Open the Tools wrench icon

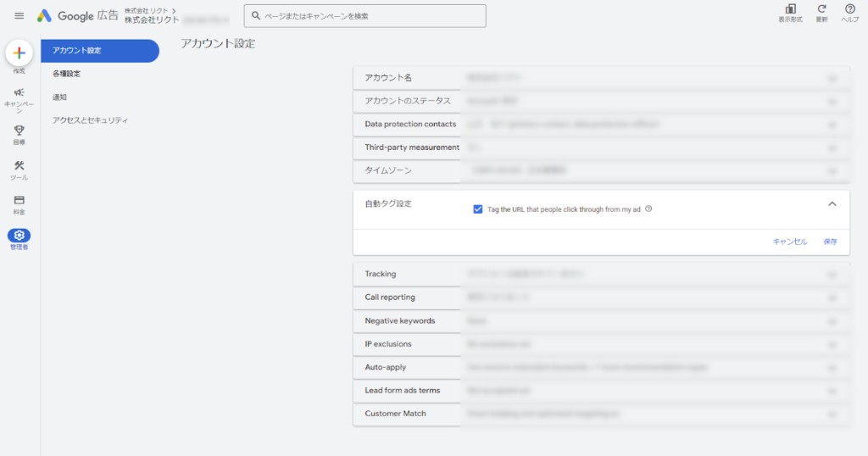tap(19, 165)
